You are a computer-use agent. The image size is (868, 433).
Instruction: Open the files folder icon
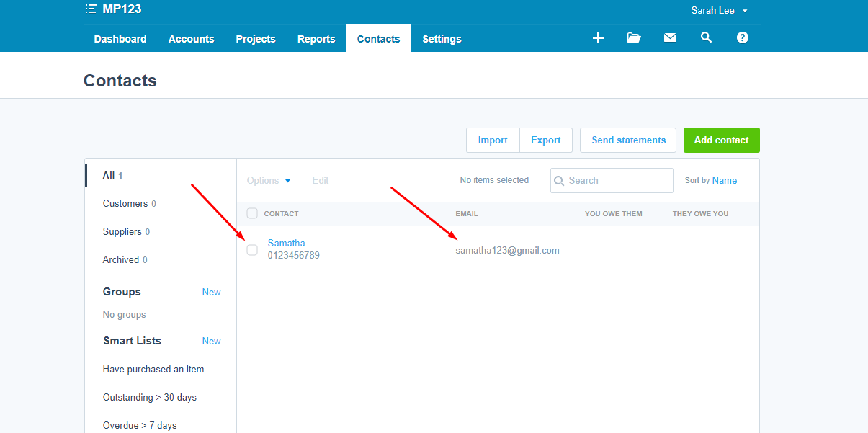(634, 38)
